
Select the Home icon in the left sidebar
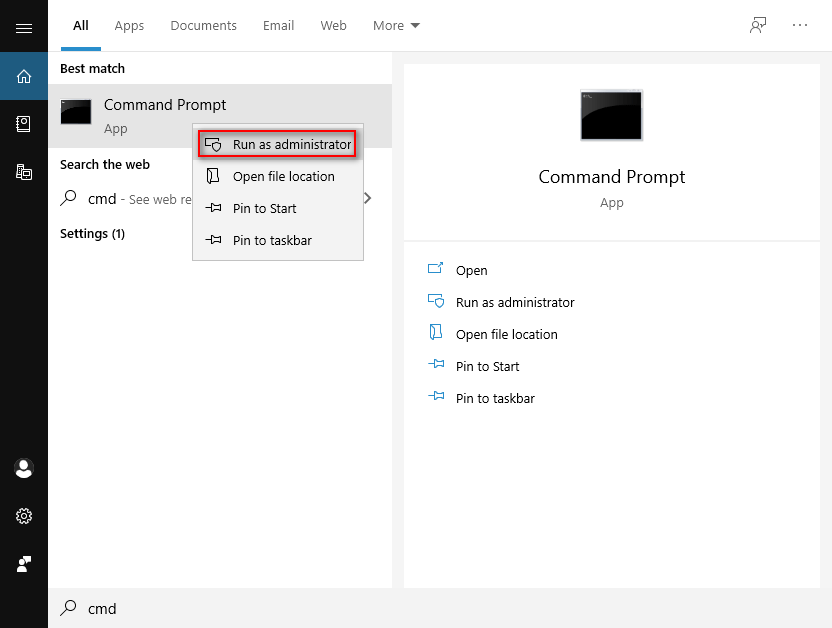point(24,76)
